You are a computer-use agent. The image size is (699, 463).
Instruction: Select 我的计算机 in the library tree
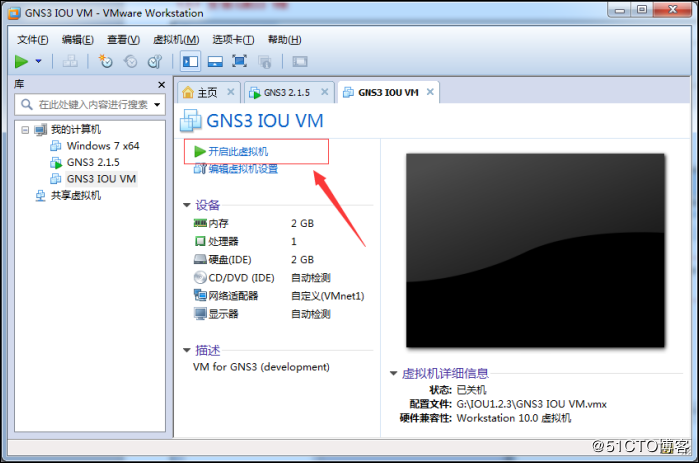coord(76,130)
